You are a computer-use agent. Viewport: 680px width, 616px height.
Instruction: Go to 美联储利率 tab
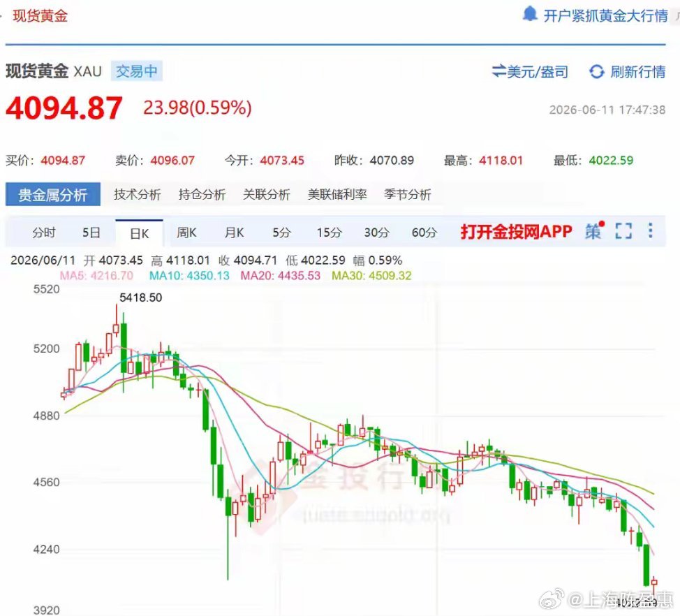[x=337, y=194]
